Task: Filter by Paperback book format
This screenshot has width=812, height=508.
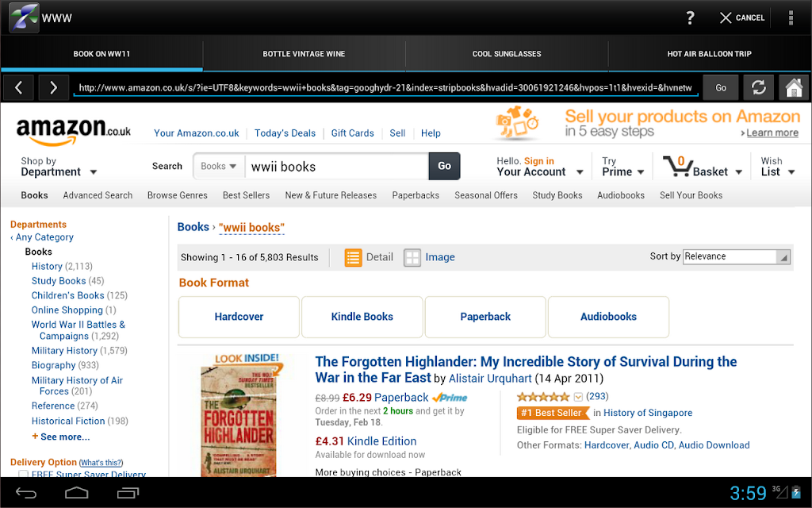Action: (x=485, y=317)
